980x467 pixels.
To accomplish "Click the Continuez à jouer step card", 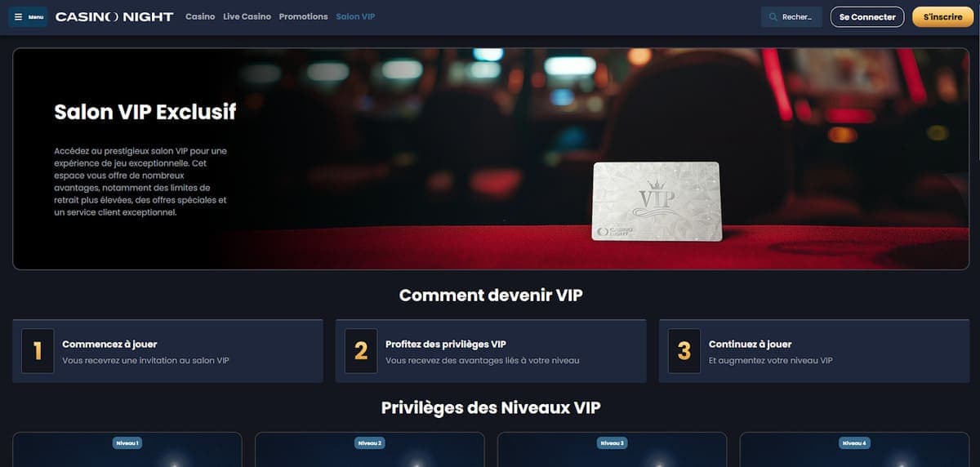I will pyautogui.click(x=814, y=351).
